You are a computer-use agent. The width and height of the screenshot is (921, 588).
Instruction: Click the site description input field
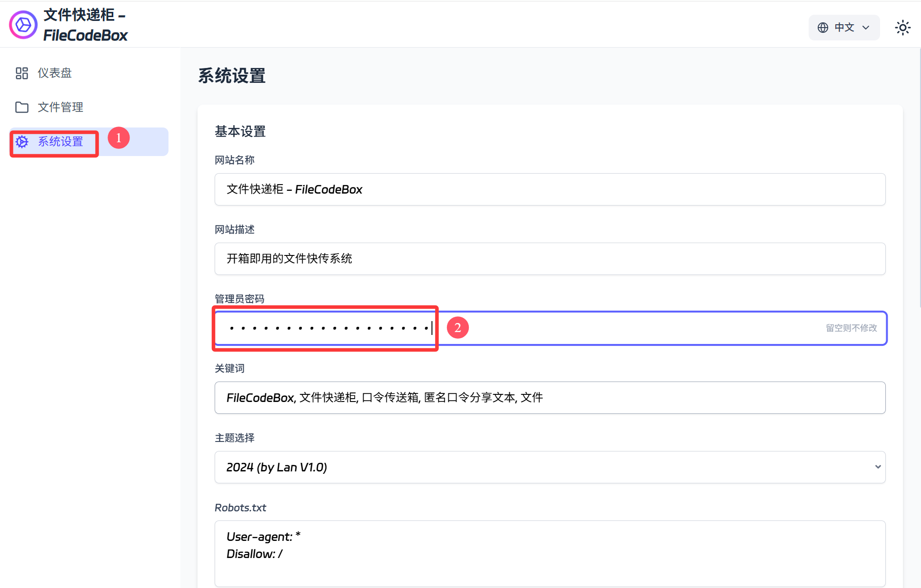click(x=549, y=259)
